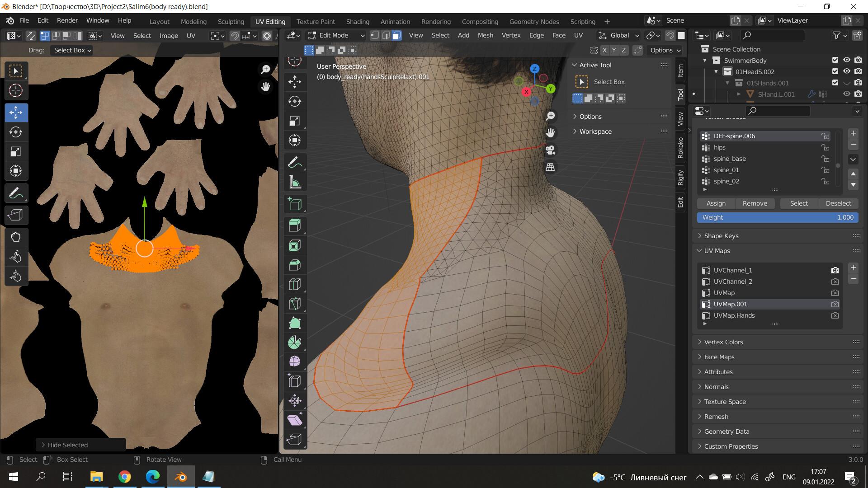Set UVChannel_2 as active render UV
Screen dimensions: 868x488
(835, 282)
